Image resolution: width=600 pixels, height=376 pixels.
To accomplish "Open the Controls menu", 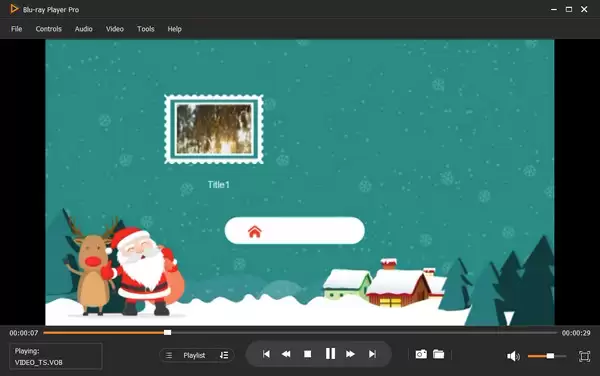I will point(49,29).
